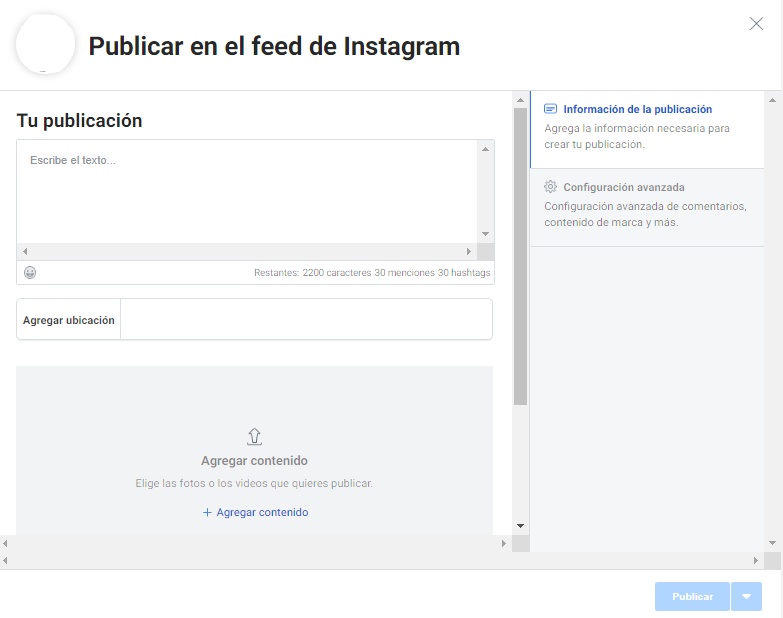Click the main panel scroll down arrow

click(520, 526)
